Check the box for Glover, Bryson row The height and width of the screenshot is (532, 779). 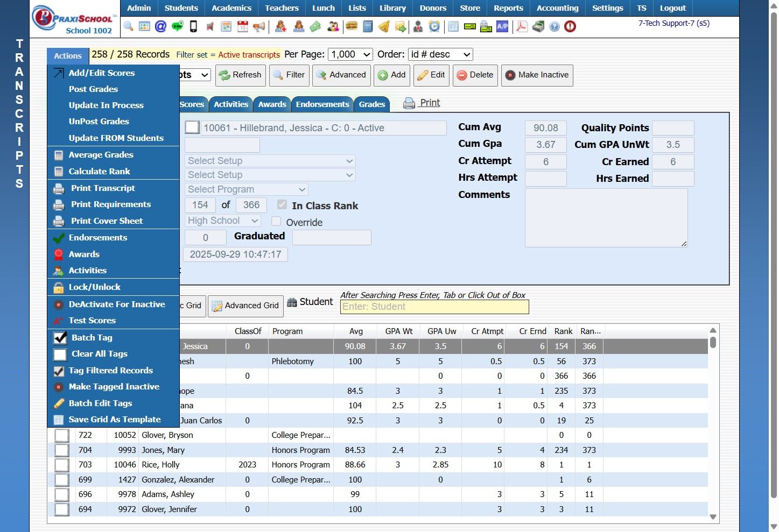click(62, 435)
